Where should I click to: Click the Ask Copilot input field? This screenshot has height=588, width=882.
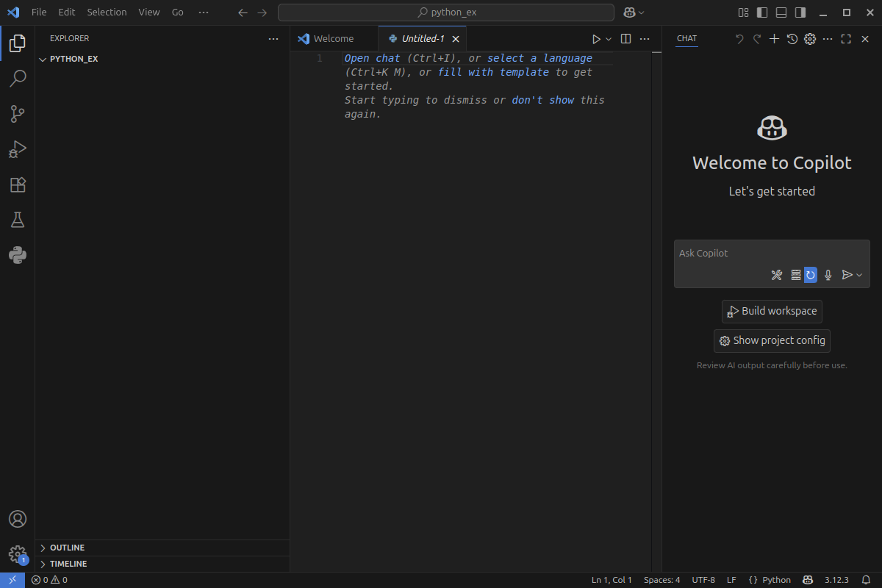pyautogui.click(x=772, y=253)
